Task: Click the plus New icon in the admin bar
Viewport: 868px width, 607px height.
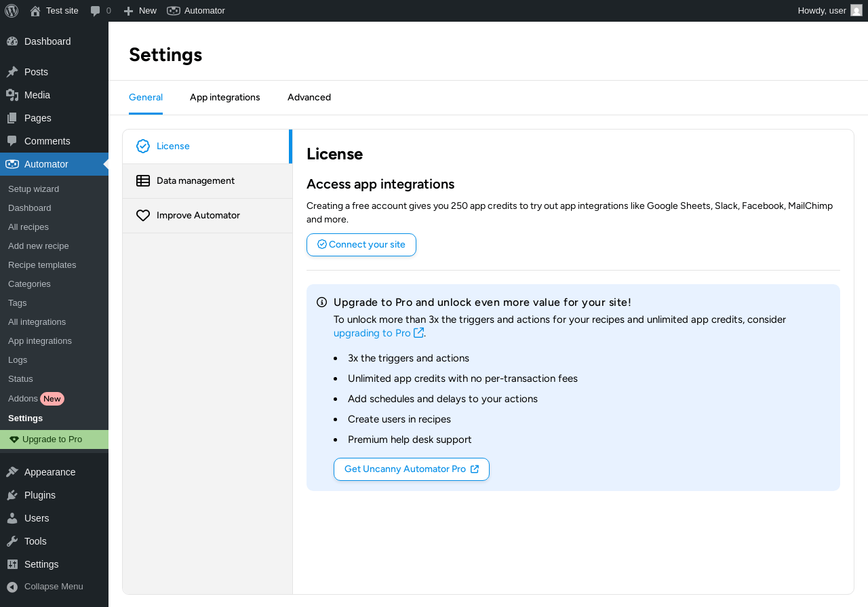Action: coord(128,11)
